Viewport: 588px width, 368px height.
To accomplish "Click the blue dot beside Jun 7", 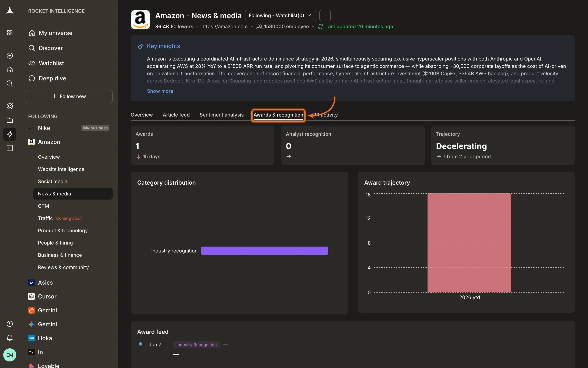I will pyautogui.click(x=140, y=344).
